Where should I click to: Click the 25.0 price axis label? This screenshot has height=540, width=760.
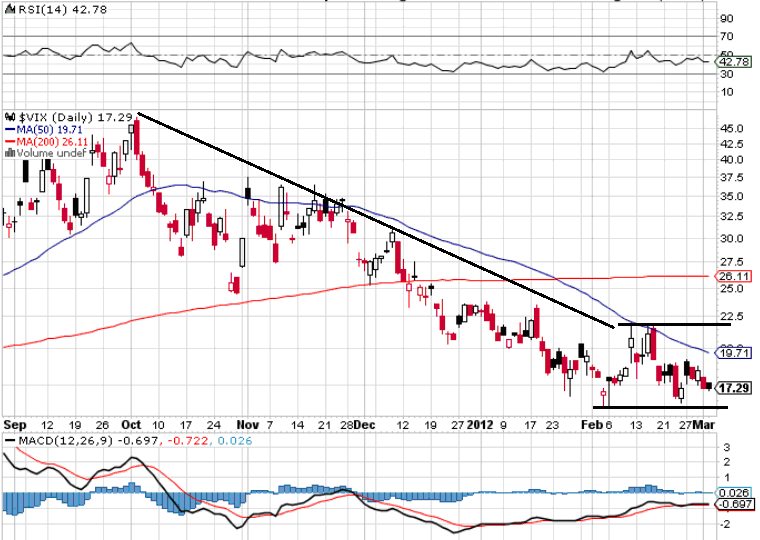(732, 288)
